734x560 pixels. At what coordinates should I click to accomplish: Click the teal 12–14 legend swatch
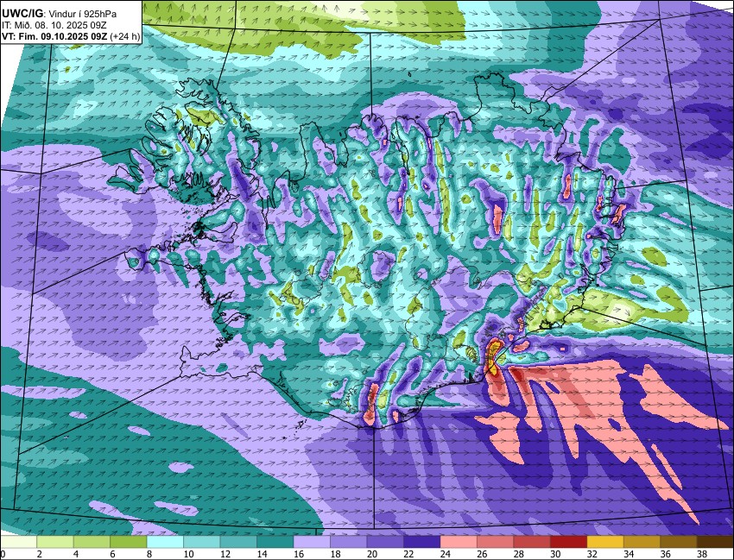click(x=238, y=542)
